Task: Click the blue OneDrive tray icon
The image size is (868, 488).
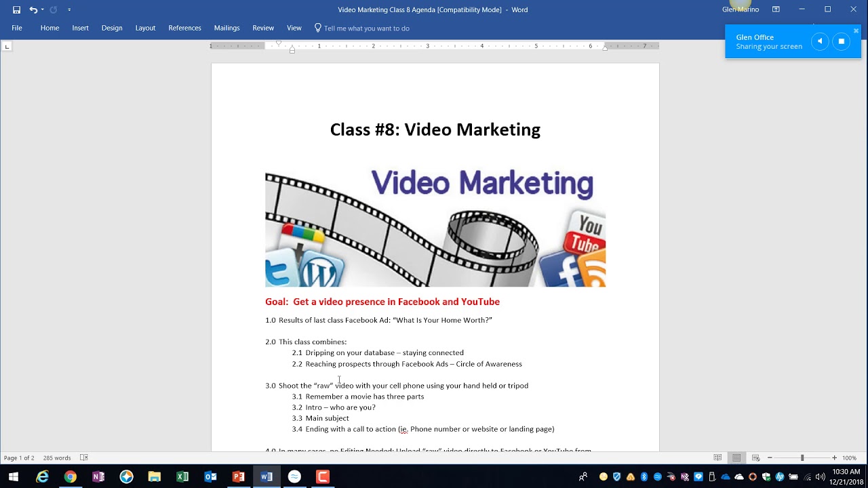Action: point(726,477)
